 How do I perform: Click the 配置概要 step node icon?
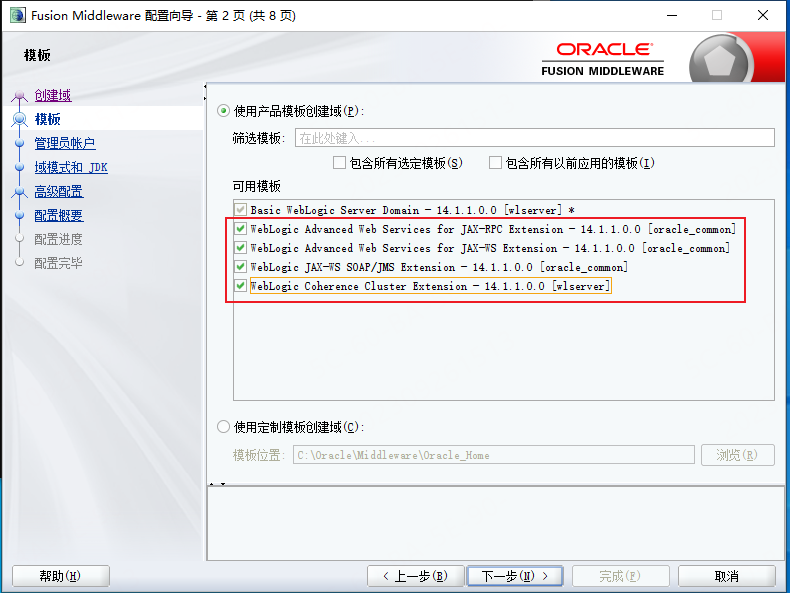pos(20,215)
